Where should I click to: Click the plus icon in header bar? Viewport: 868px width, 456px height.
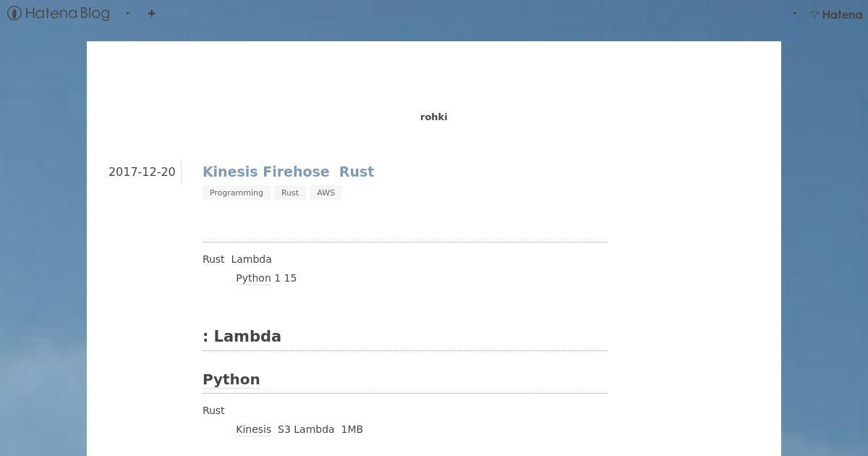(151, 13)
